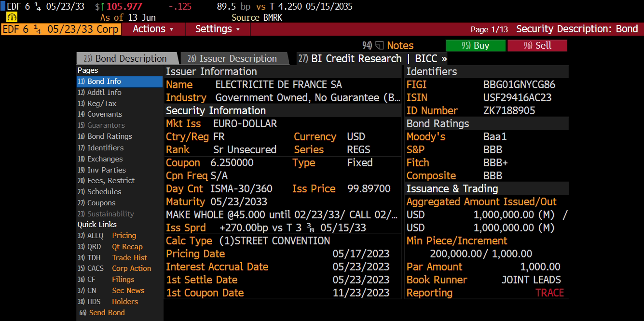Open QRD Qt Recap quick link

tap(110, 247)
